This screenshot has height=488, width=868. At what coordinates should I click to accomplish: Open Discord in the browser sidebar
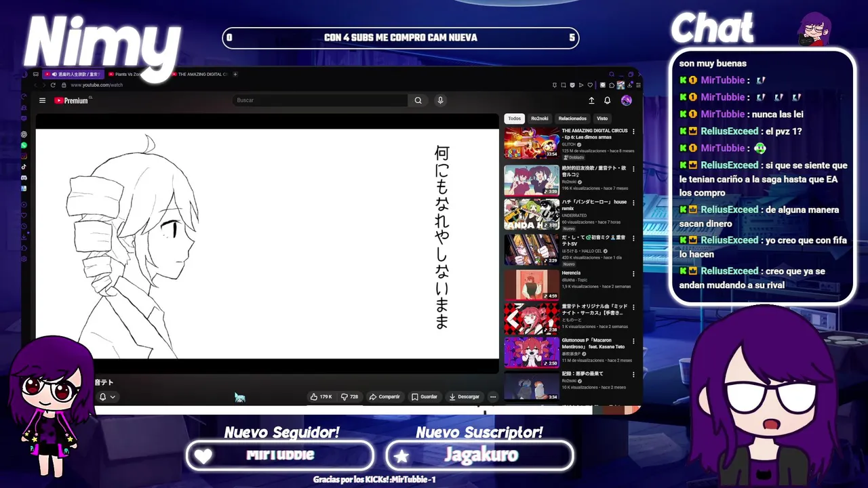(x=24, y=178)
